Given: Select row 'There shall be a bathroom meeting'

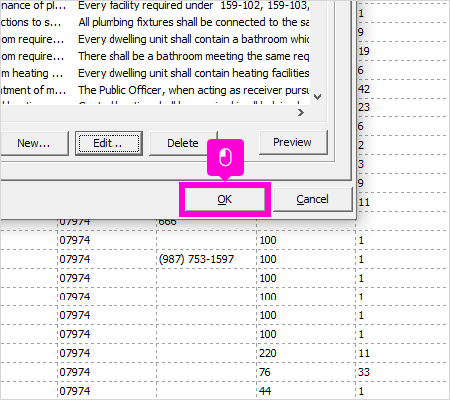Looking at the screenshot, I should (x=155, y=56).
